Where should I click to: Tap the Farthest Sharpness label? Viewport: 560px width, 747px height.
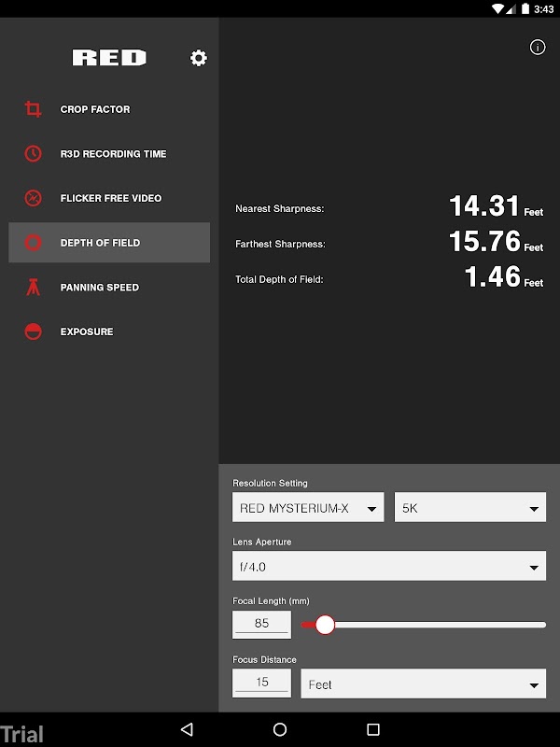pyautogui.click(x=280, y=244)
